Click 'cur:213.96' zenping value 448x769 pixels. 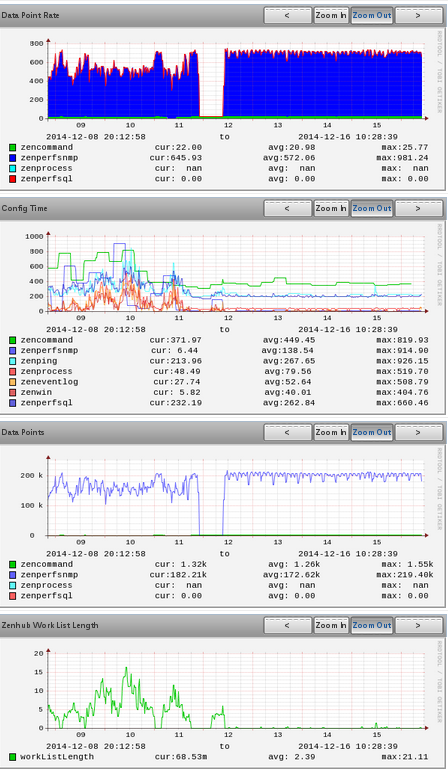[176, 361]
